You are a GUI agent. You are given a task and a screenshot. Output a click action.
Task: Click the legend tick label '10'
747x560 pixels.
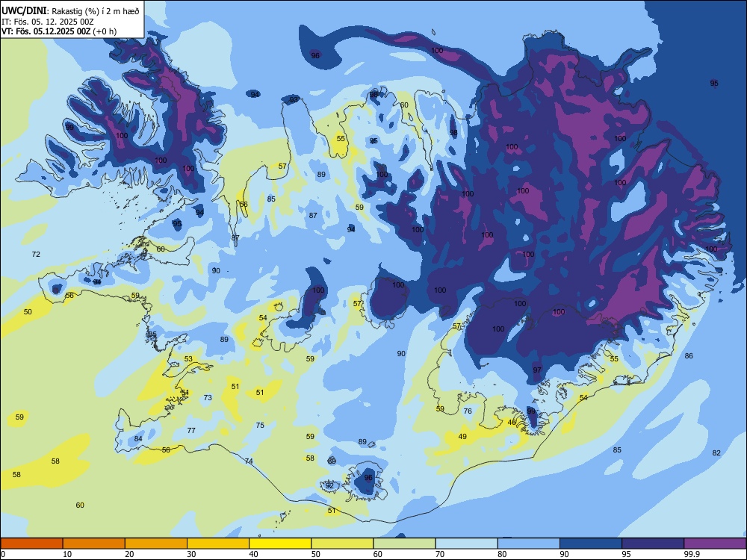click(67, 554)
